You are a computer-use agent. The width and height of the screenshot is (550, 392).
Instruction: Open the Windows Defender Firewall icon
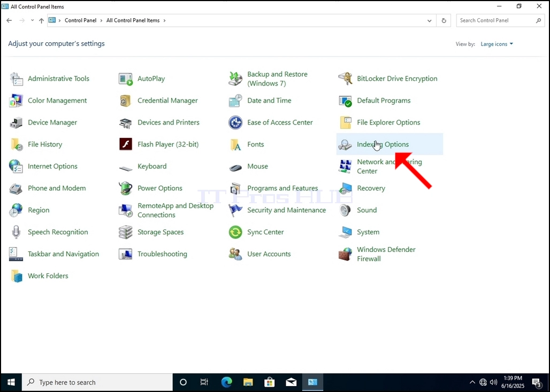[x=345, y=254]
